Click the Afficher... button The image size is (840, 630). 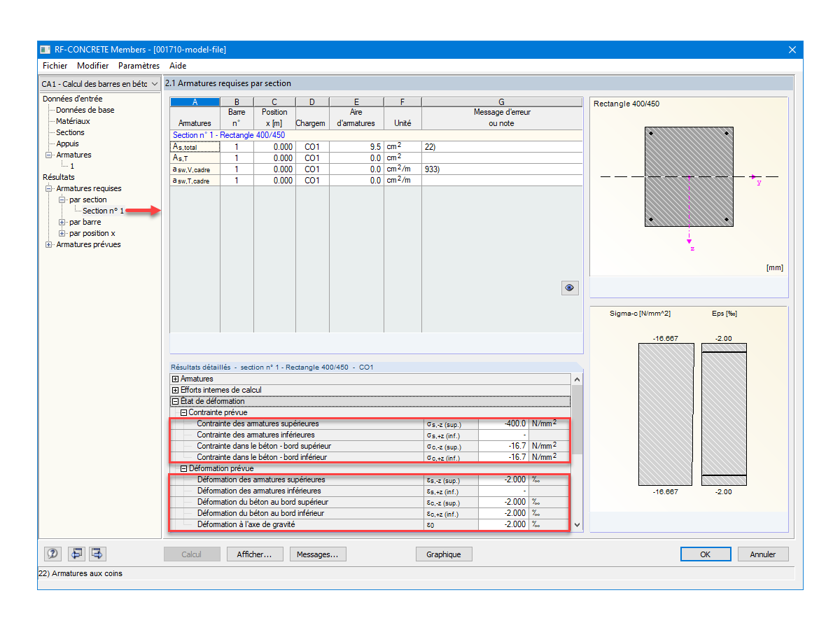(255, 554)
